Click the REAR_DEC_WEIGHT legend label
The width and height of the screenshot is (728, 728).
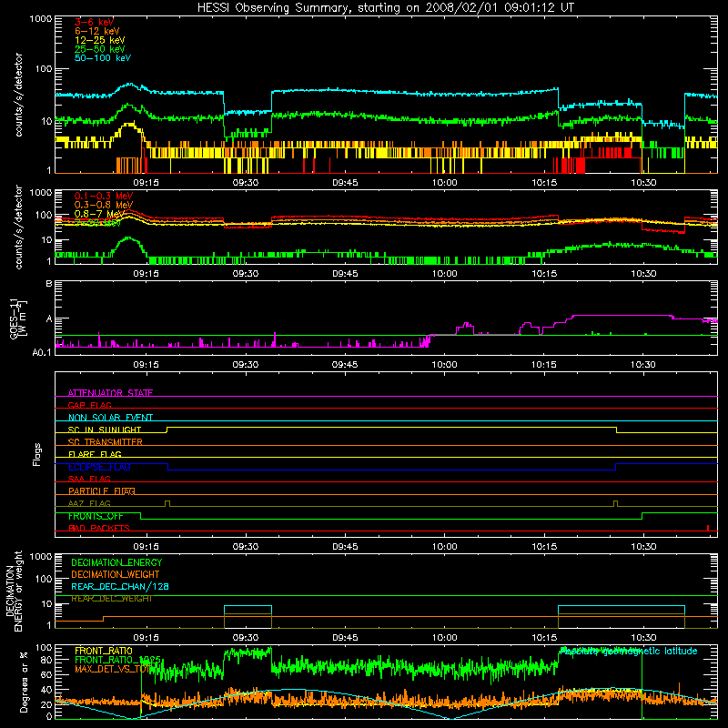[x=112, y=599]
